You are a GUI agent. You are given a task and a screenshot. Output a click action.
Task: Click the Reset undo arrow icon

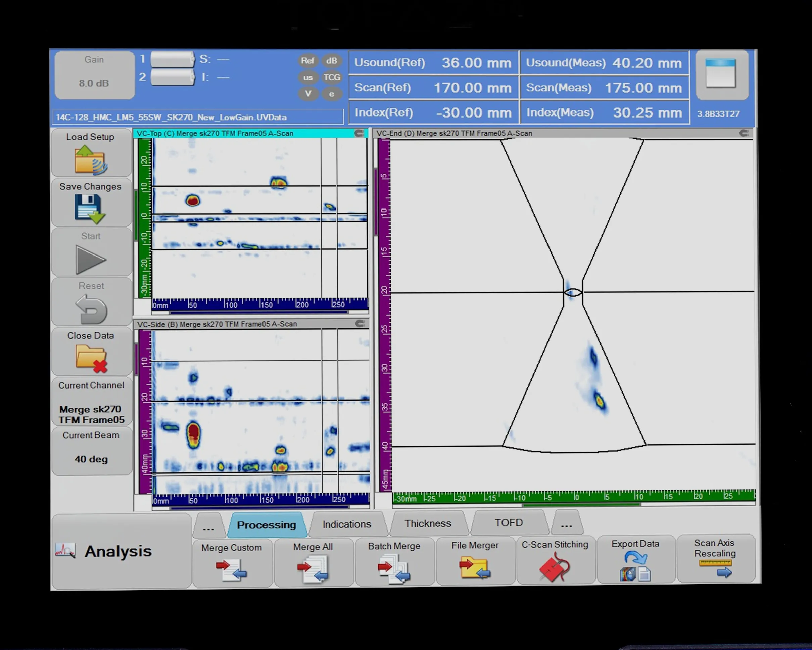(92, 309)
